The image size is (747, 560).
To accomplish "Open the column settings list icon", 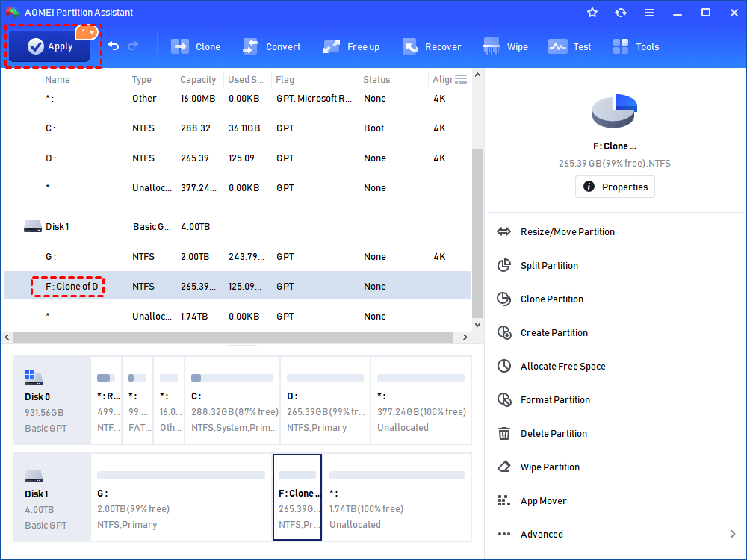I will coord(461,80).
